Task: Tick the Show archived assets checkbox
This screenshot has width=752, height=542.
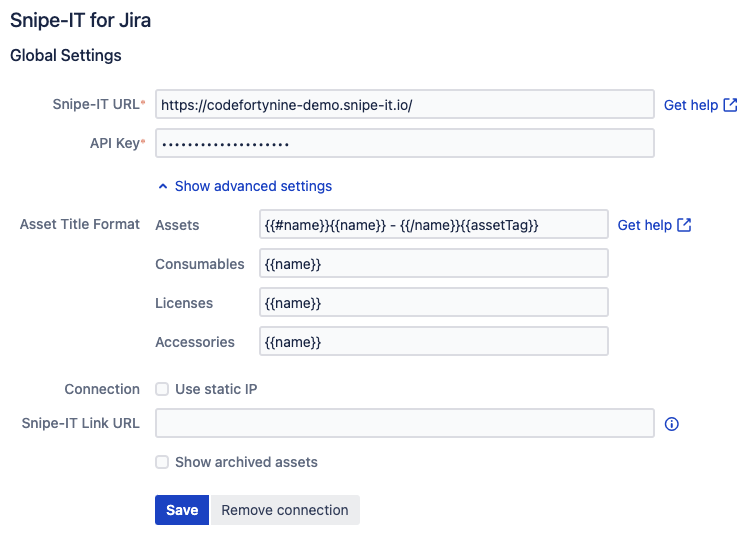Action: pyautogui.click(x=162, y=462)
